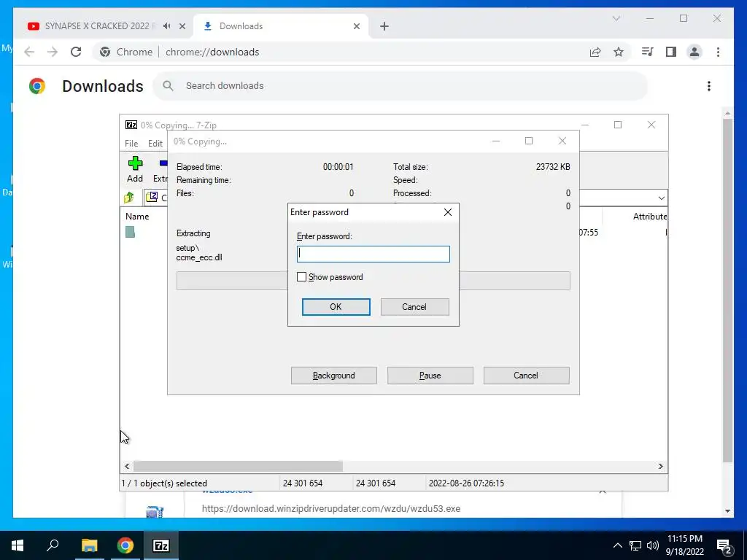Open taskbar search

point(53,545)
